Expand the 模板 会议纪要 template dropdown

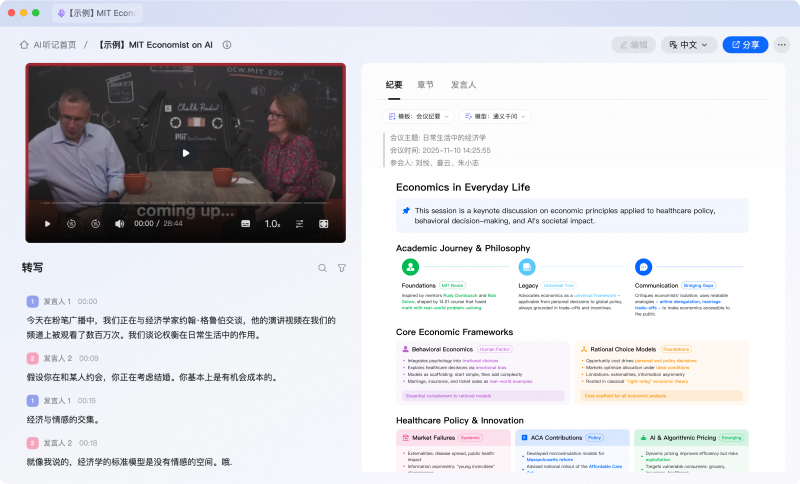point(420,116)
